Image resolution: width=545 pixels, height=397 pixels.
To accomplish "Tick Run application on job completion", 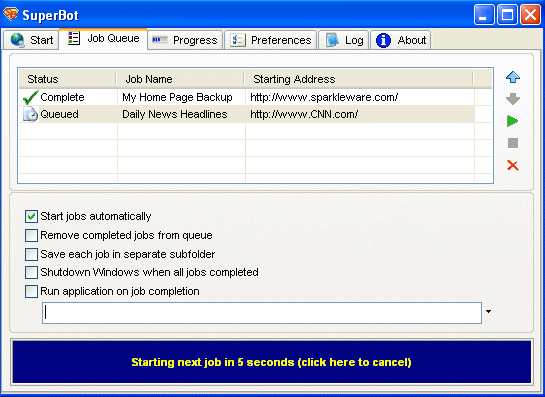I will click(x=31, y=291).
